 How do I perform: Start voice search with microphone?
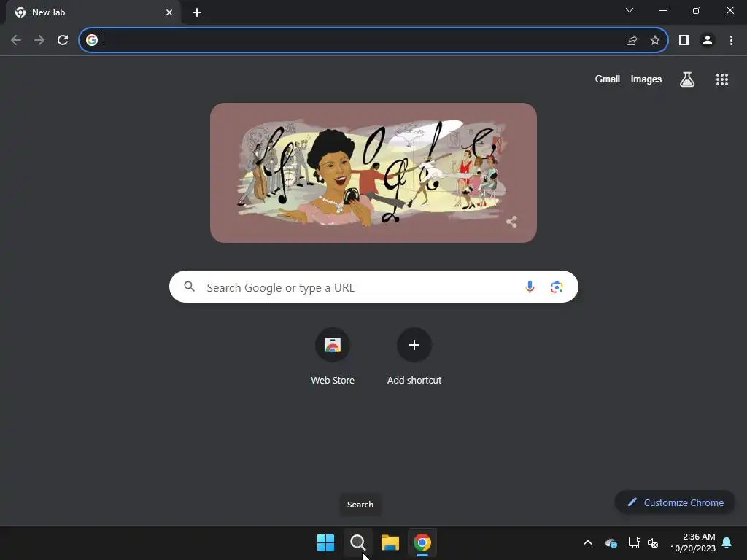(x=530, y=287)
